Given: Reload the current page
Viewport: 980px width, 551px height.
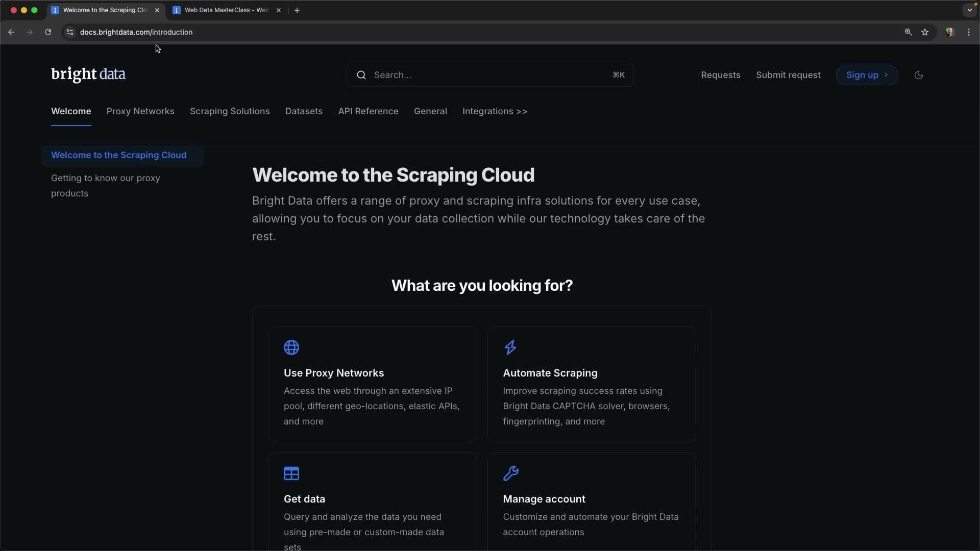Looking at the screenshot, I should pyautogui.click(x=48, y=32).
